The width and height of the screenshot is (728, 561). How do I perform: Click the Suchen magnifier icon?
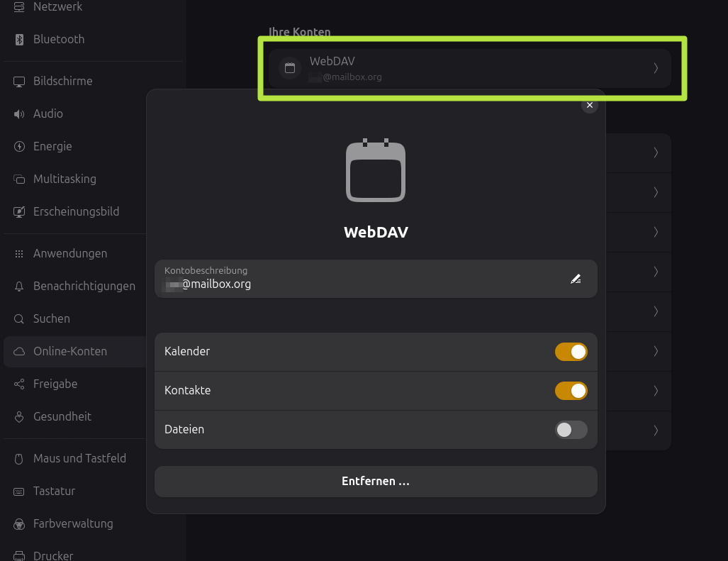[x=19, y=319]
